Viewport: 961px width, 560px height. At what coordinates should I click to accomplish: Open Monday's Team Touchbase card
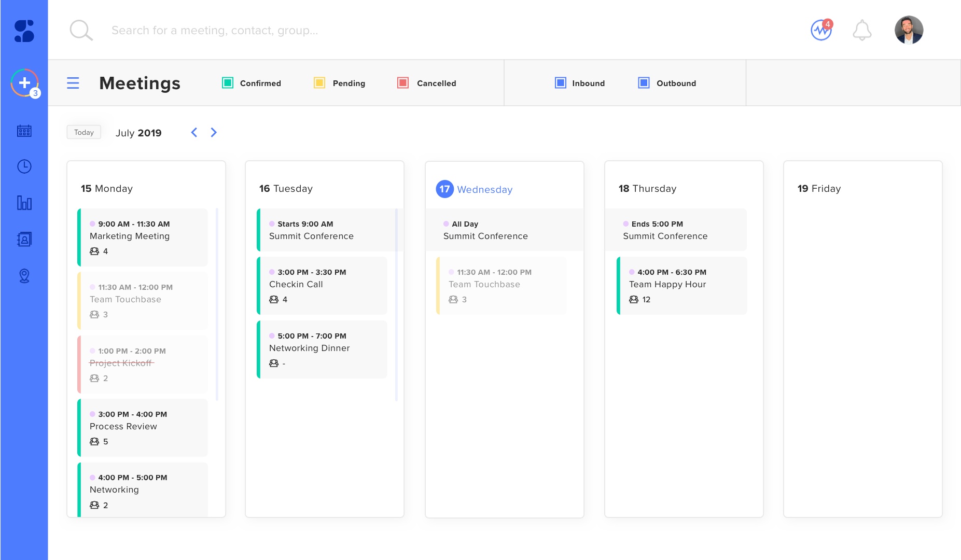coord(143,301)
